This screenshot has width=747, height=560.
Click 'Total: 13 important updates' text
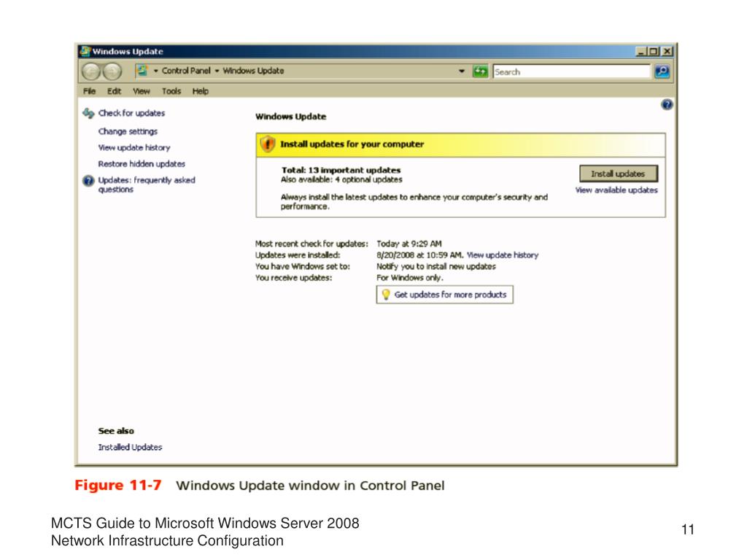(341, 170)
